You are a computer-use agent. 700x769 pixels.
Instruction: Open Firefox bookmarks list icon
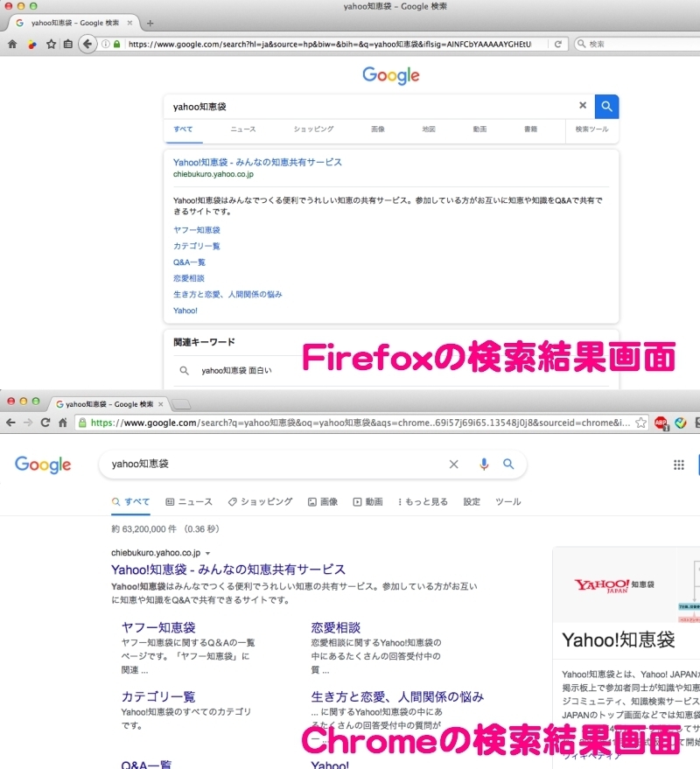68,44
